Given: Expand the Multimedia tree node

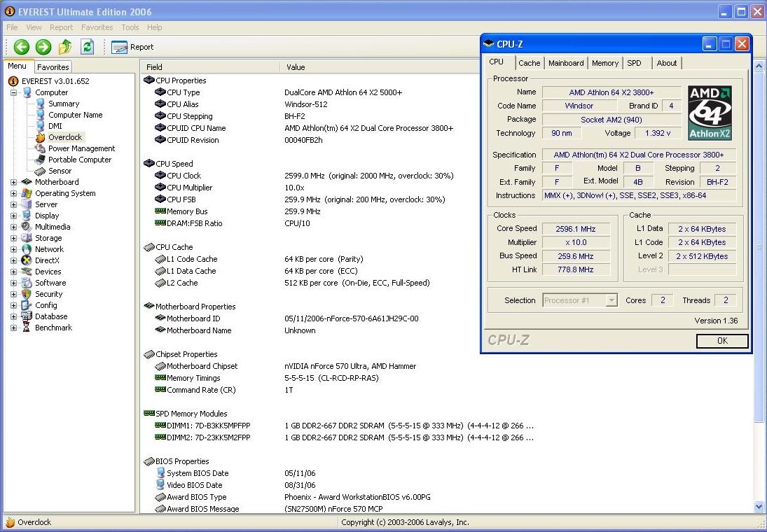Looking at the screenshot, I should [x=14, y=227].
